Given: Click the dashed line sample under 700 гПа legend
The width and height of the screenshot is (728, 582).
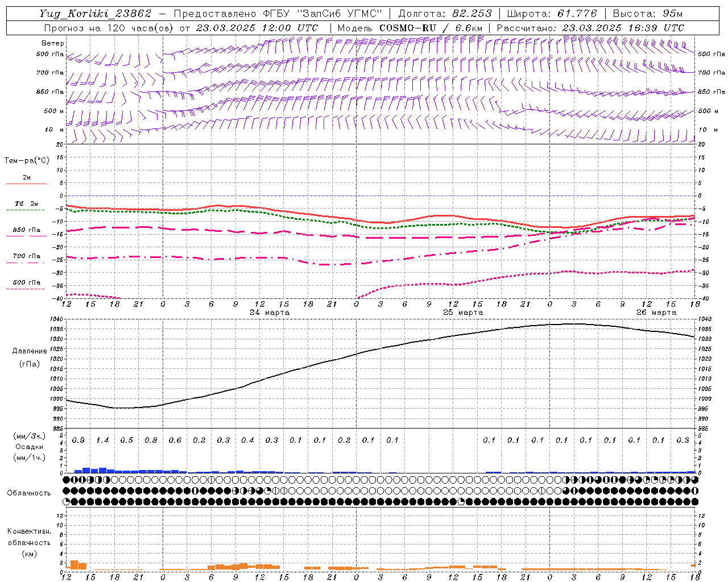Looking at the screenshot, I should point(26,263).
